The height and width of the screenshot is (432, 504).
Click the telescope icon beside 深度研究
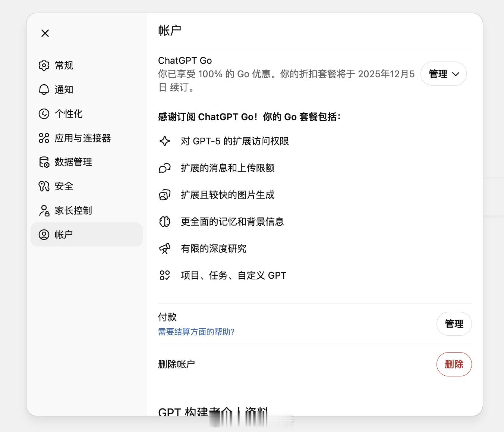click(x=165, y=248)
